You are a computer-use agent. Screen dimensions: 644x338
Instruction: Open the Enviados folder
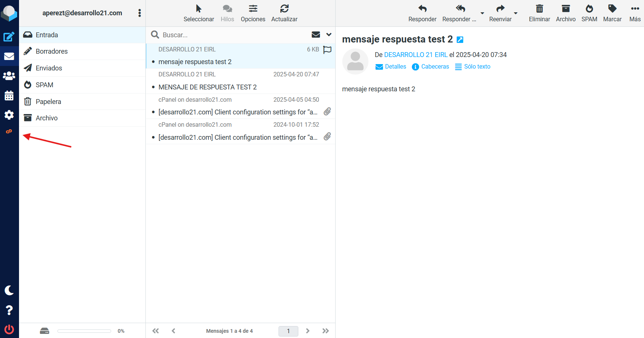[49, 68]
